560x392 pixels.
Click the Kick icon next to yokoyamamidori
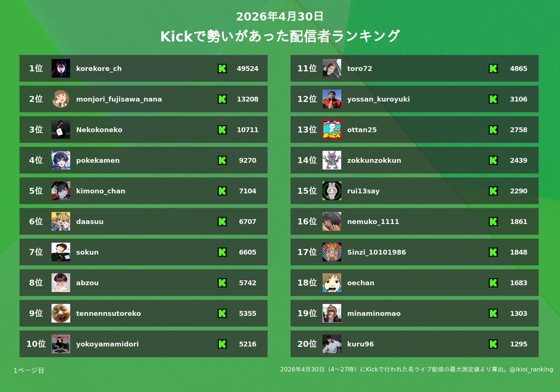222,344
